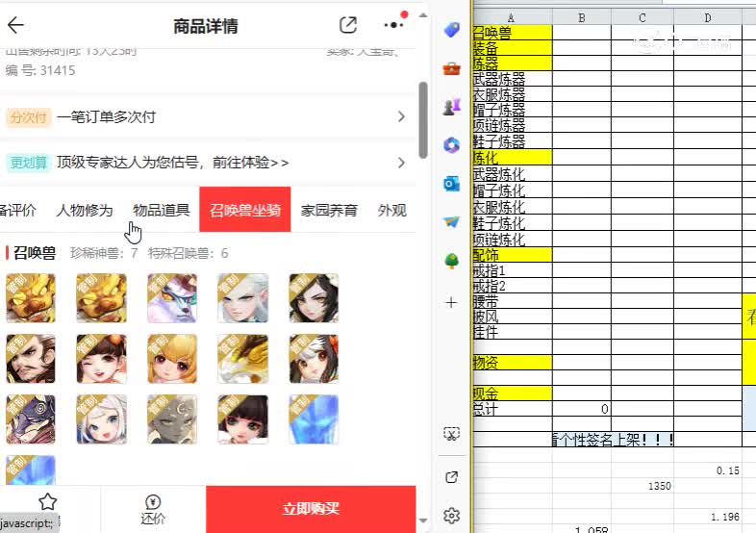This screenshot has width=756, height=533.
Task: Favorite the item with star icon
Action: click(x=48, y=502)
